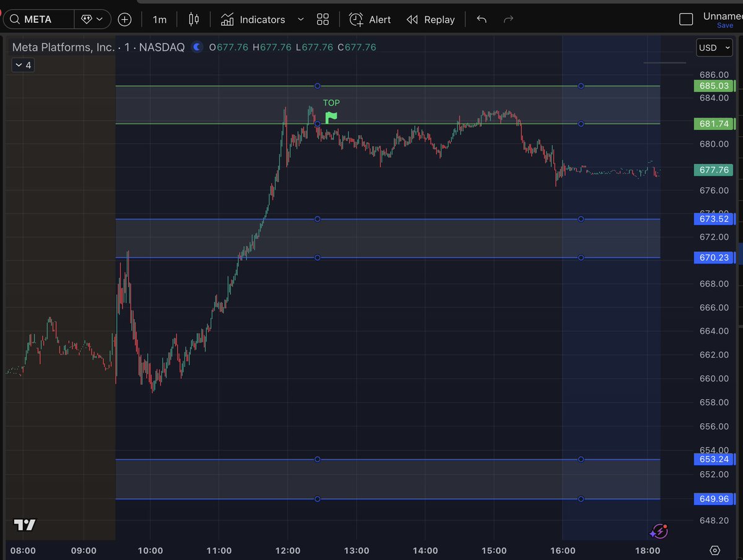Open the META symbol search field
Screen dimensions: 743x560
click(x=38, y=19)
